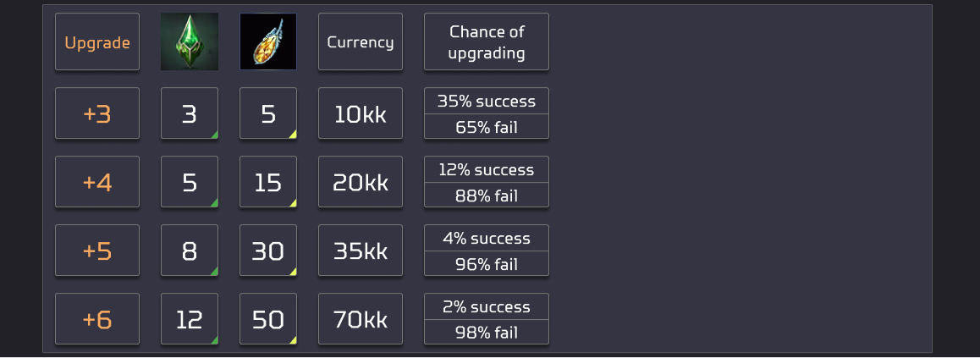Select the Upgrade header cell

click(x=97, y=41)
